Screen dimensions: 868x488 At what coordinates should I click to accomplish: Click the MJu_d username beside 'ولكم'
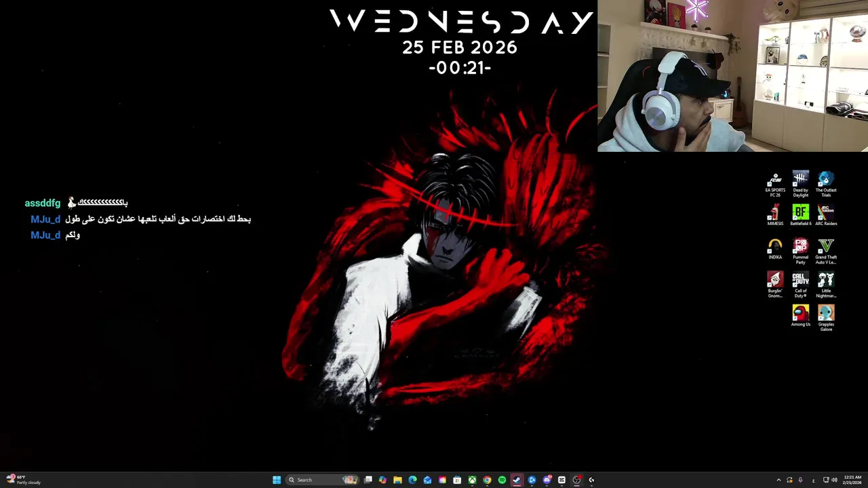(x=45, y=235)
